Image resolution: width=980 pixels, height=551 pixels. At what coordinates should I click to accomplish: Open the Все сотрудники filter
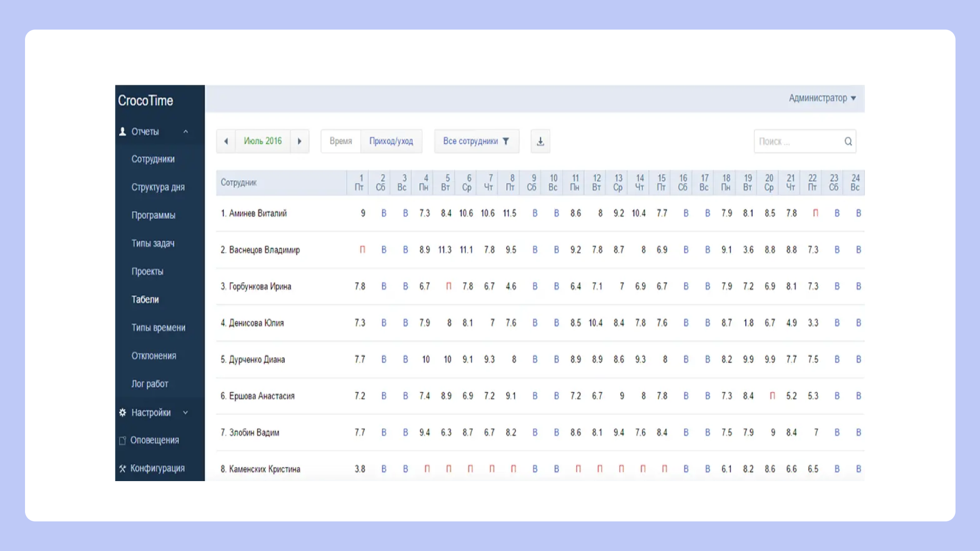click(x=476, y=141)
